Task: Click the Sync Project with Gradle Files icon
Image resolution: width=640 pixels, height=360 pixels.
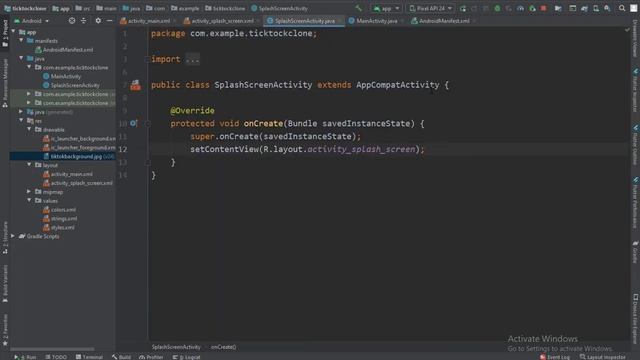Action: (584, 8)
